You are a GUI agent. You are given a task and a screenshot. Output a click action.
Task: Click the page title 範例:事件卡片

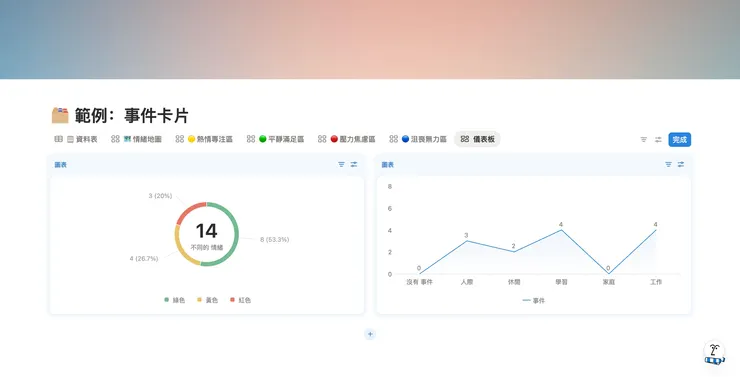tap(132, 116)
